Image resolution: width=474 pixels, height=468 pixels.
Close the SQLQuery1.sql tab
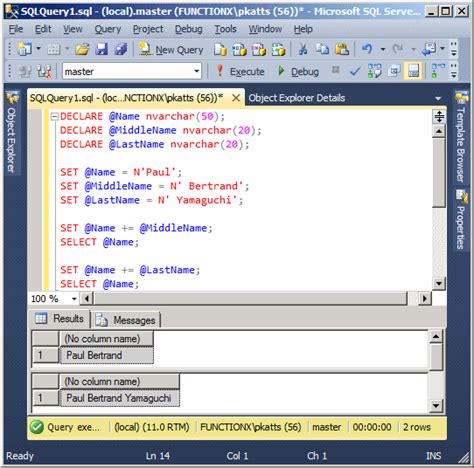[236, 98]
